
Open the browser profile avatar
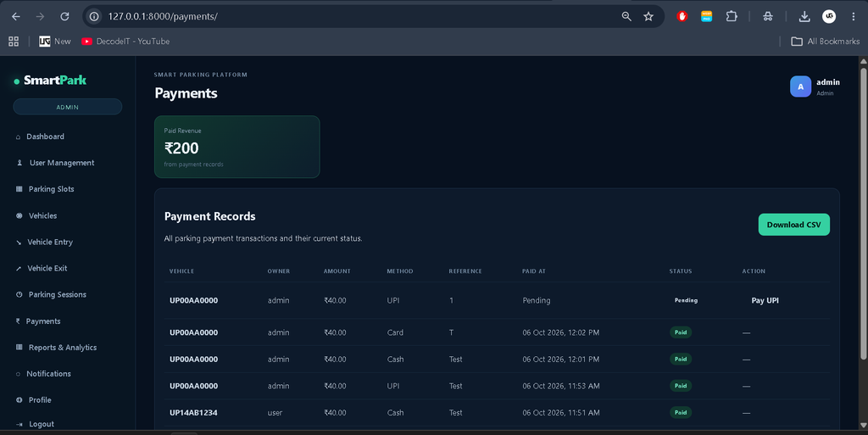coord(829,17)
